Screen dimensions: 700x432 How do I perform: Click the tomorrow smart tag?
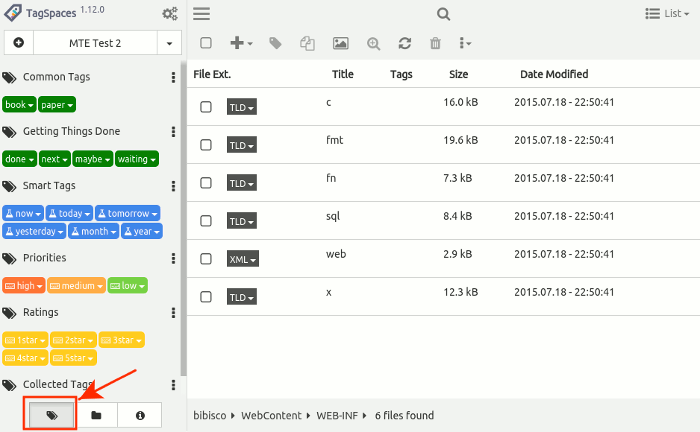[x=128, y=213]
